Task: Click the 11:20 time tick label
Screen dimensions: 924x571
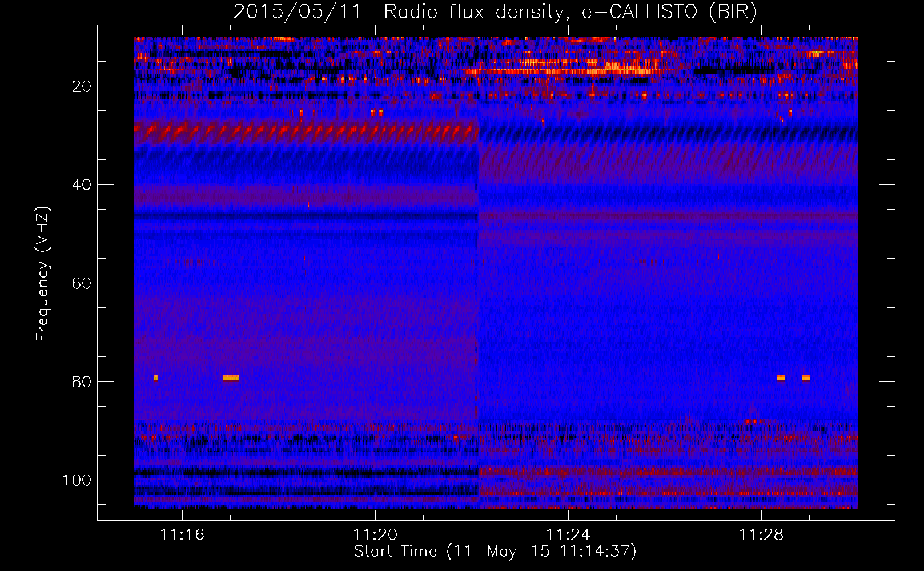Action: click(x=375, y=535)
